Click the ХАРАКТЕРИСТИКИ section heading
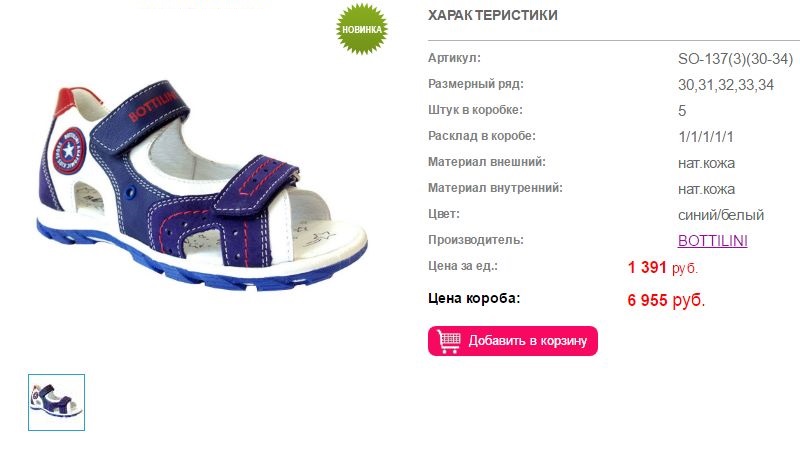 [492, 15]
